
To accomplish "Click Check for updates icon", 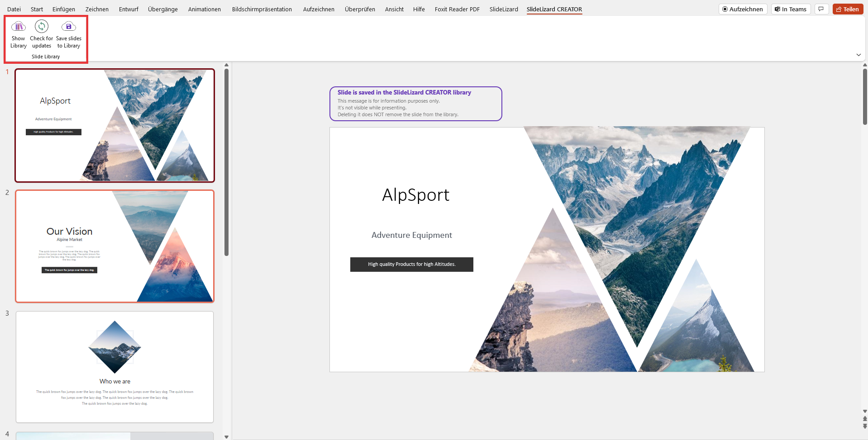I will [x=42, y=34].
